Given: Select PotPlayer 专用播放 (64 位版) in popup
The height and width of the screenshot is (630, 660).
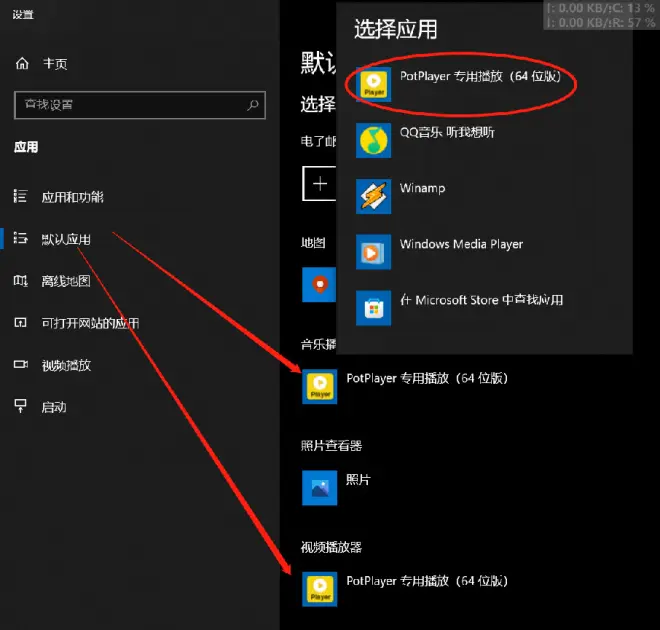Looking at the screenshot, I should pyautogui.click(x=480, y=76).
